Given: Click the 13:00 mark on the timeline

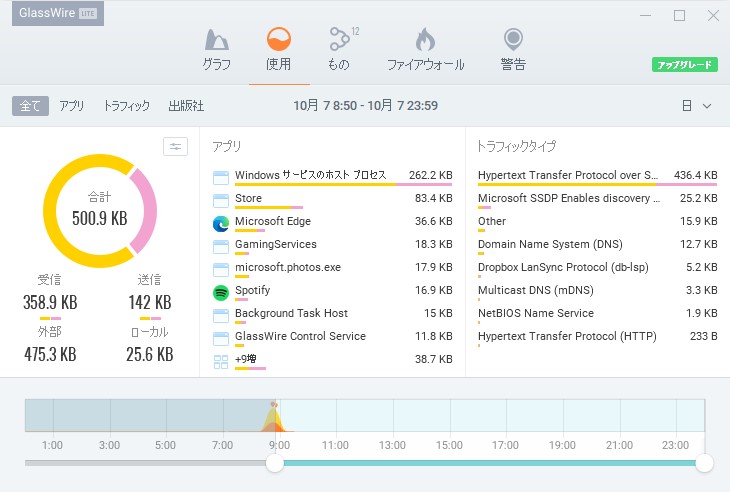Looking at the screenshot, I should click(x=392, y=445).
